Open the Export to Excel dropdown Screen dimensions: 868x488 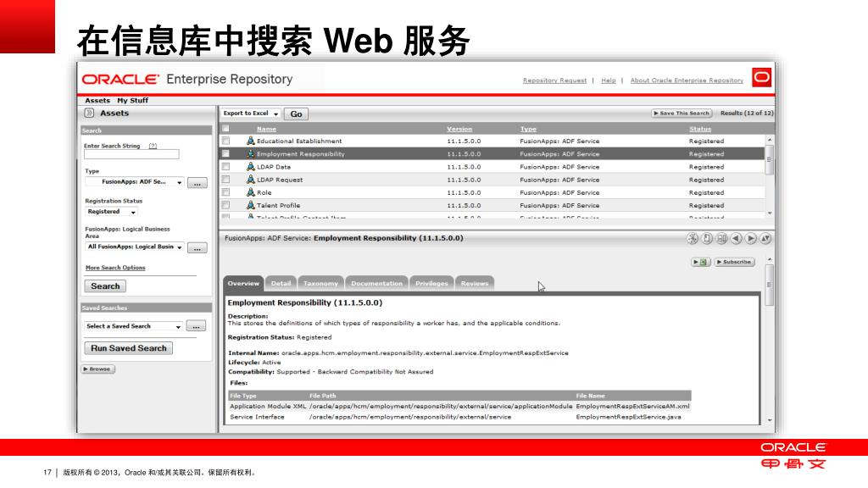250,114
